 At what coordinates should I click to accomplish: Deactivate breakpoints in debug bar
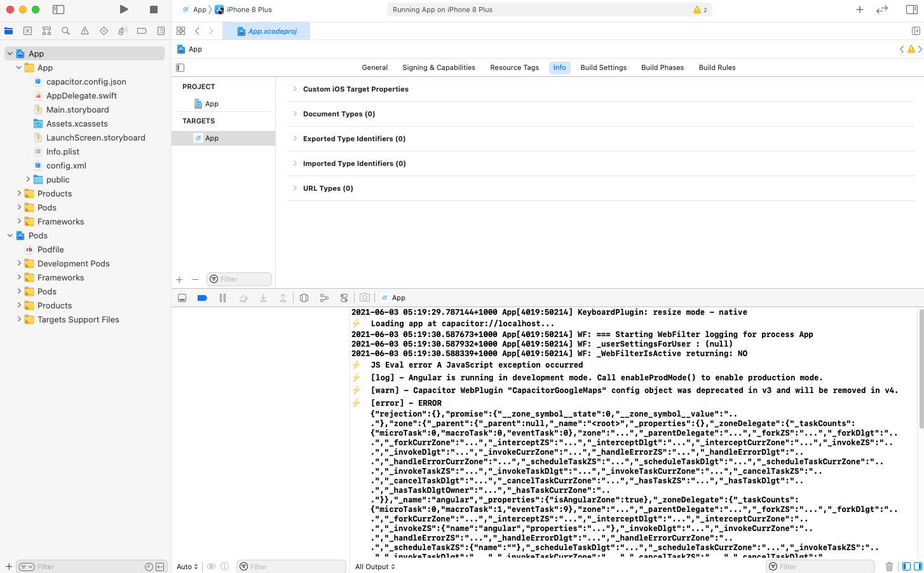point(202,298)
